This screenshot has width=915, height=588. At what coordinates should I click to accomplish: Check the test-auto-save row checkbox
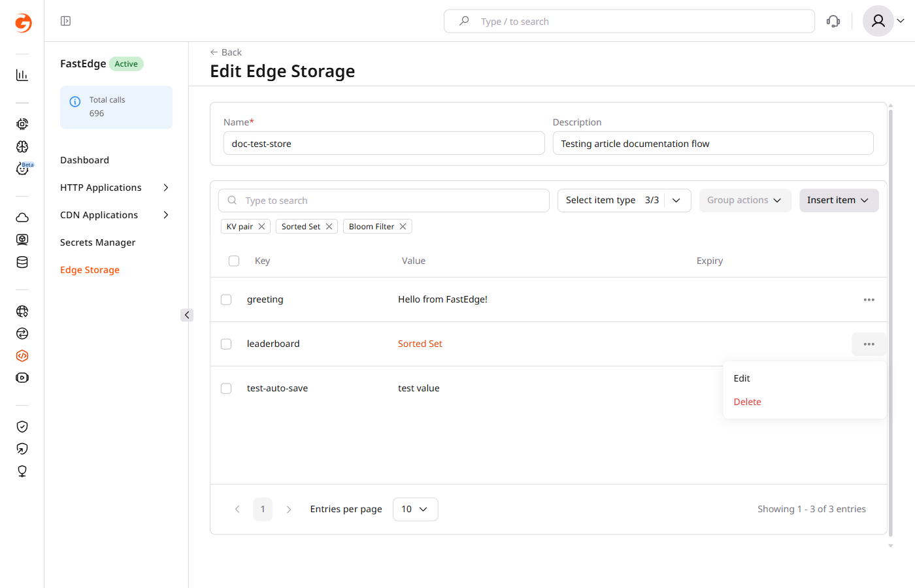[226, 389]
